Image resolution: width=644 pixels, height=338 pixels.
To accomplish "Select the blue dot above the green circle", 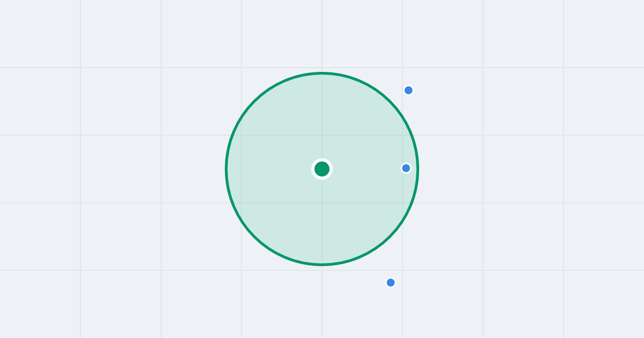I will click(x=408, y=90).
